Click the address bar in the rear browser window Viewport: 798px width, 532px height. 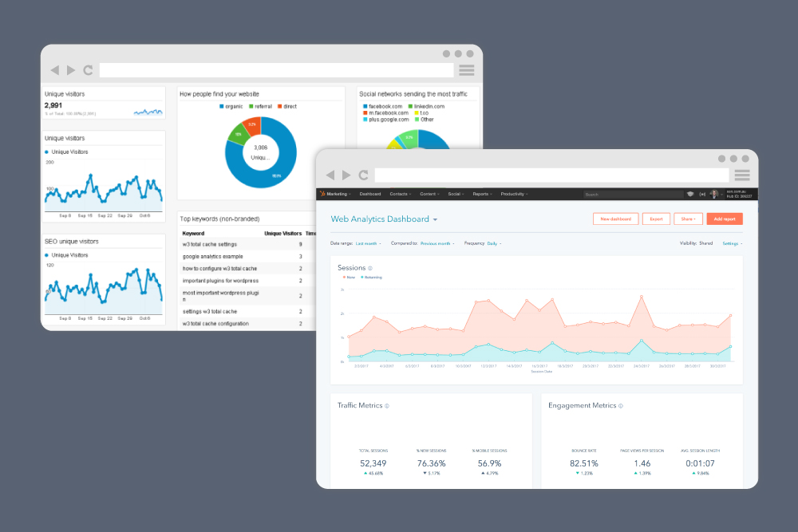[x=276, y=69]
